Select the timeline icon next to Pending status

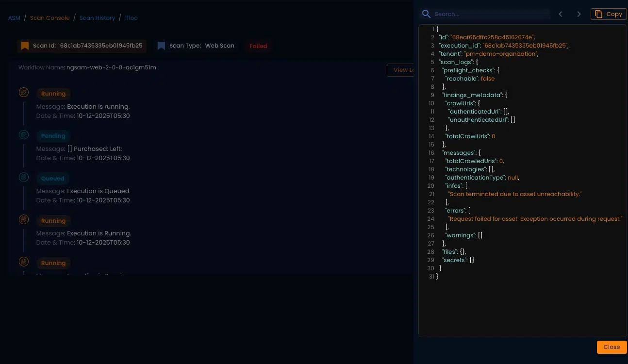coord(23,135)
